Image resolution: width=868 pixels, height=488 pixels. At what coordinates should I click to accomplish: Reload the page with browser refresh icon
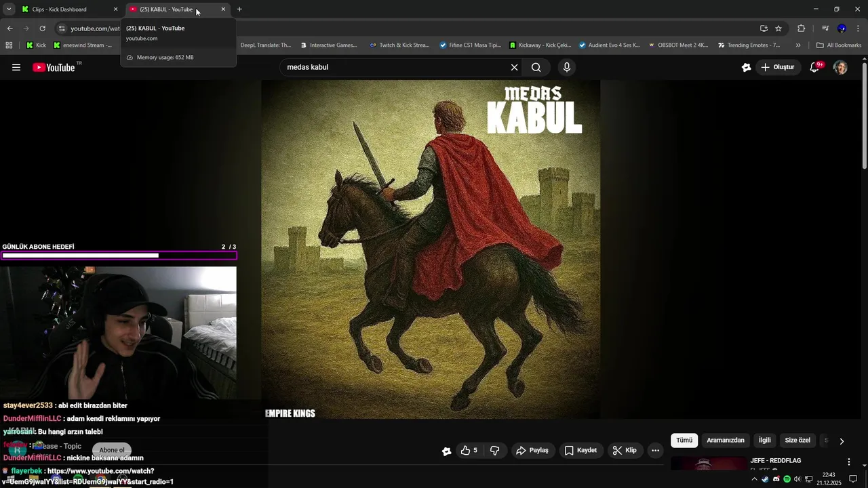[x=42, y=28]
